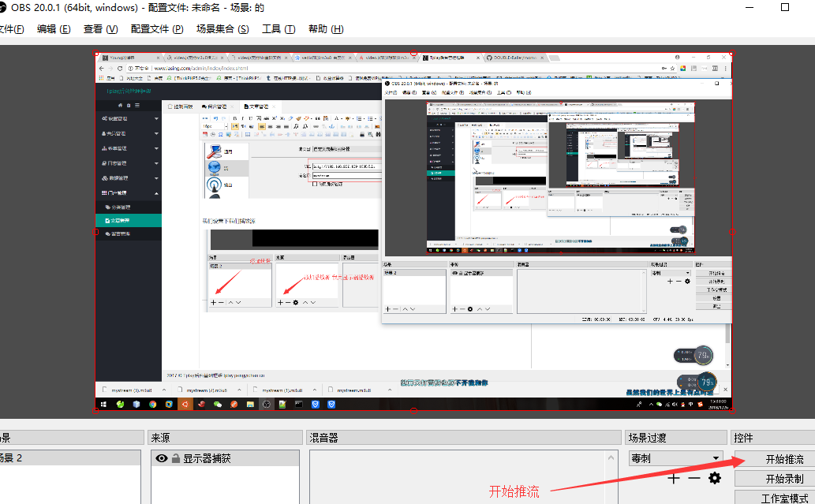Open the 查看 (V) menu
Image resolution: width=815 pixels, height=504 pixels.
point(100,29)
